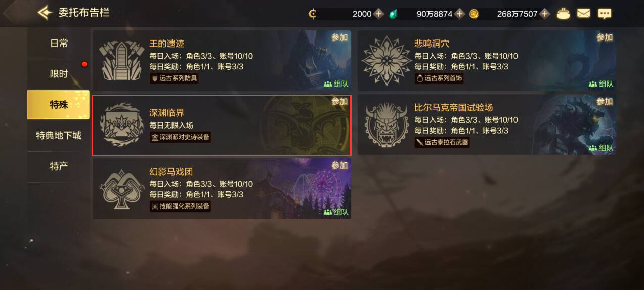Select the 深渊临界 dungeon card
Screen dimensions: 644x290
pyautogui.click(x=222, y=125)
